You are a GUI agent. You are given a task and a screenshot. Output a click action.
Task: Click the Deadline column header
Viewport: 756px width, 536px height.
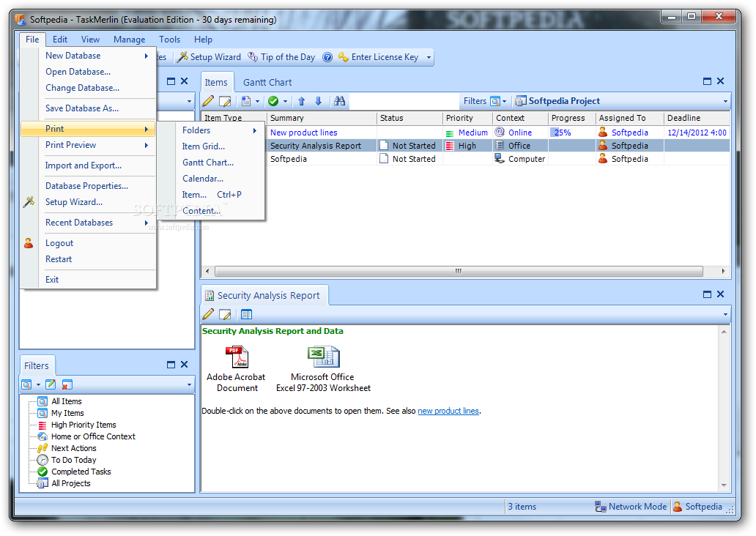697,118
